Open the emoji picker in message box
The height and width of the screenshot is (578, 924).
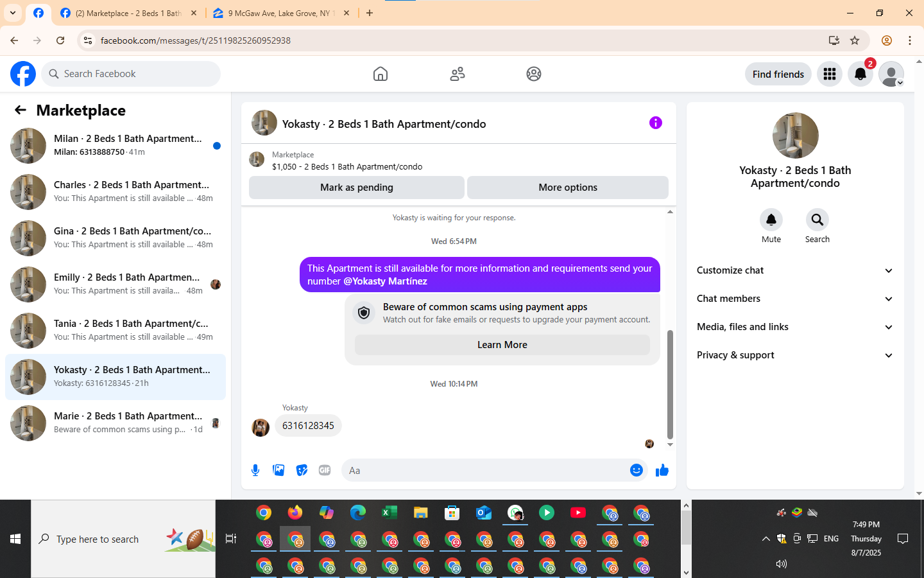pos(636,470)
